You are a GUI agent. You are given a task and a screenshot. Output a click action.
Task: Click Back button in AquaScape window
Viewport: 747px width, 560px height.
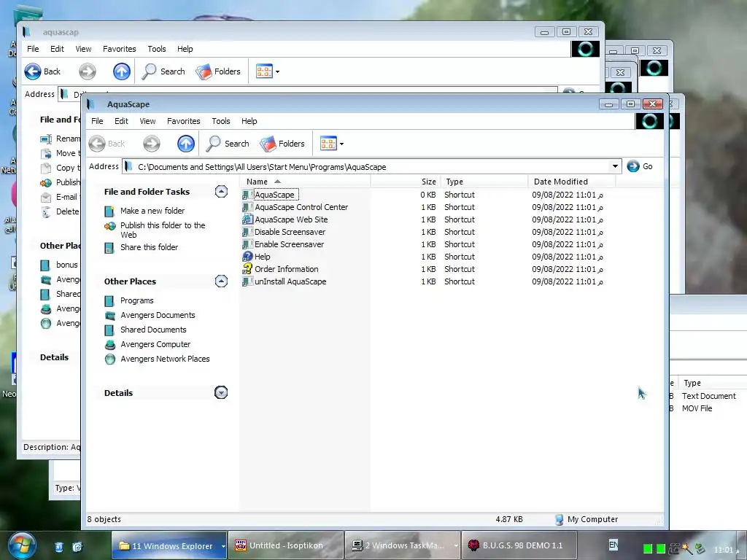click(107, 144)
